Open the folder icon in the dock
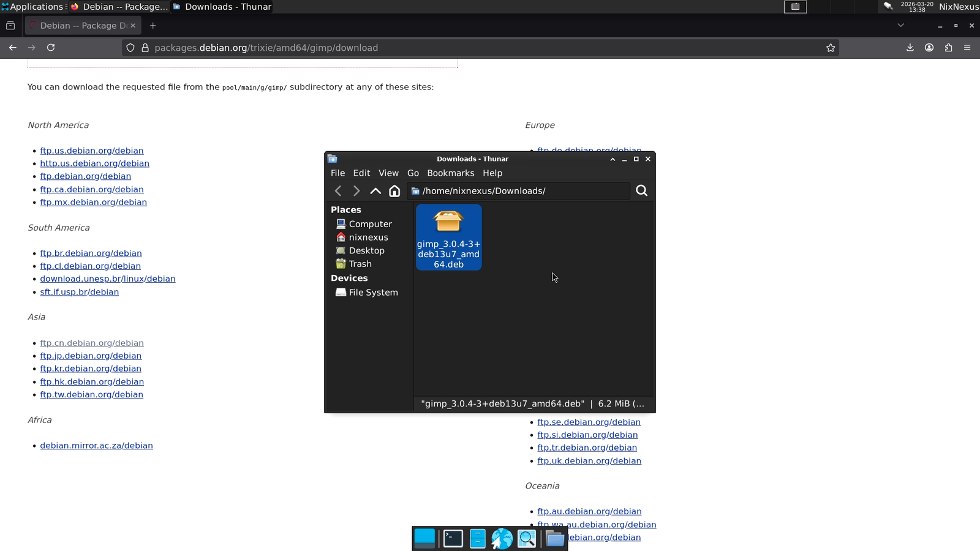Image resolution: width=980 pixels, height=551 pixels. point(555,539)
